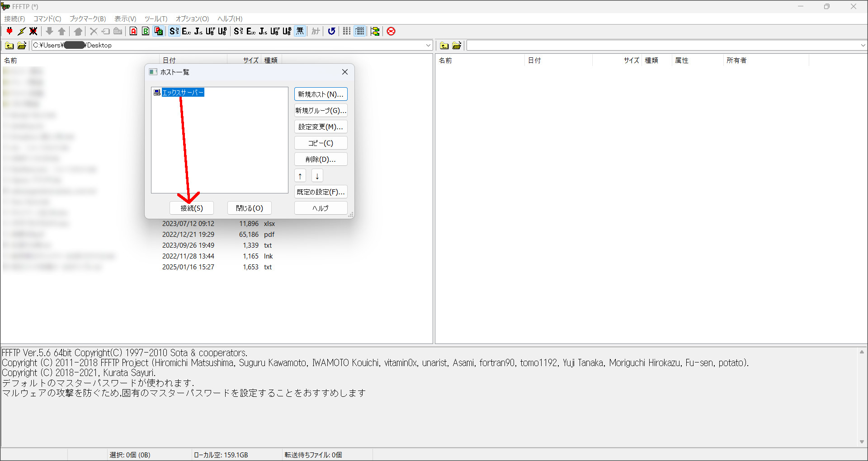The image size is (868, 461).
Task: Move host up with ↑ button
Action: 300,176
